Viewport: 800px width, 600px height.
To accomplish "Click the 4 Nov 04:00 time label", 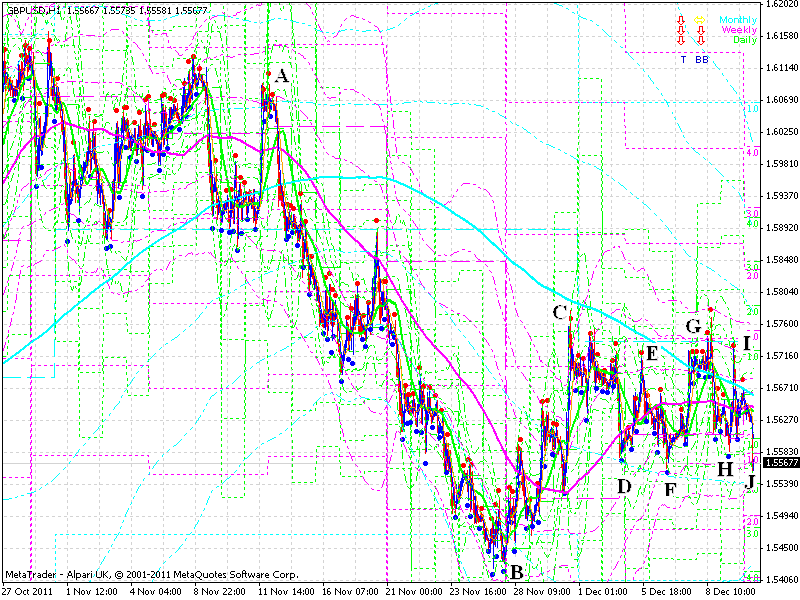I will click(x=156, y=592).
